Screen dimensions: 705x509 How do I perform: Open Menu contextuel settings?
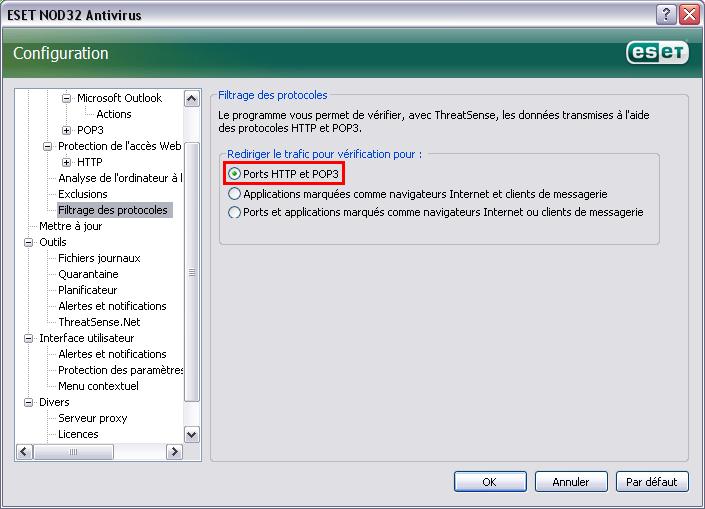98,386
